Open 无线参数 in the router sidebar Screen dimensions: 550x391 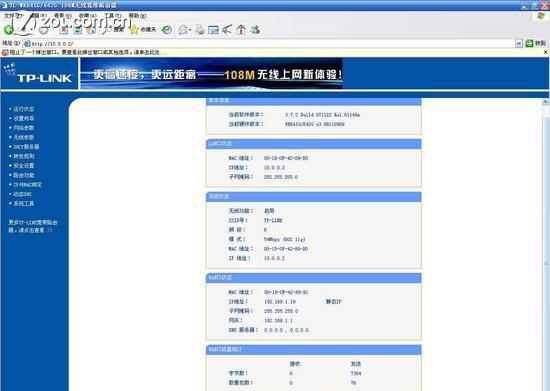click(x=24, y=137)
